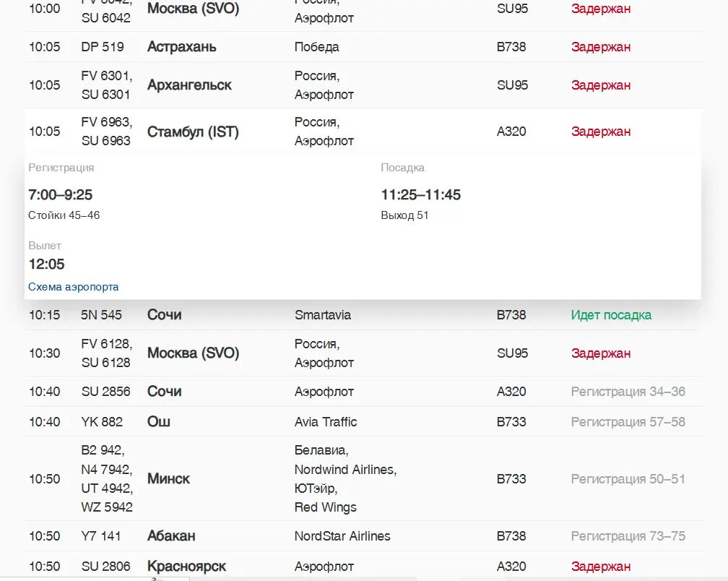728x581 pixels.
Task: Select the NordStar Airlines label
Action: point(342,536)
